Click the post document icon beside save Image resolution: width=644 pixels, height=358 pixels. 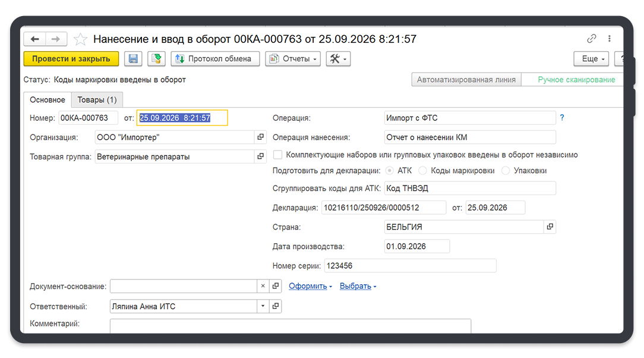(x=156, y=59)
